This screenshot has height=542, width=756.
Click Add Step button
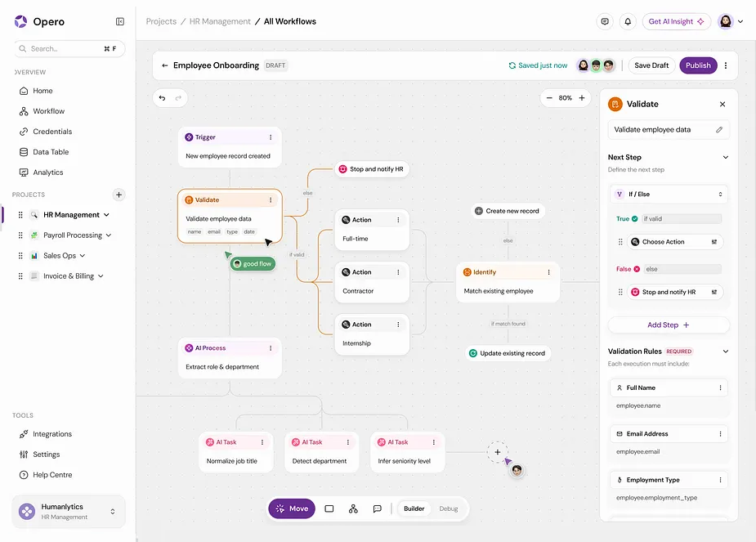pos(669,325)
